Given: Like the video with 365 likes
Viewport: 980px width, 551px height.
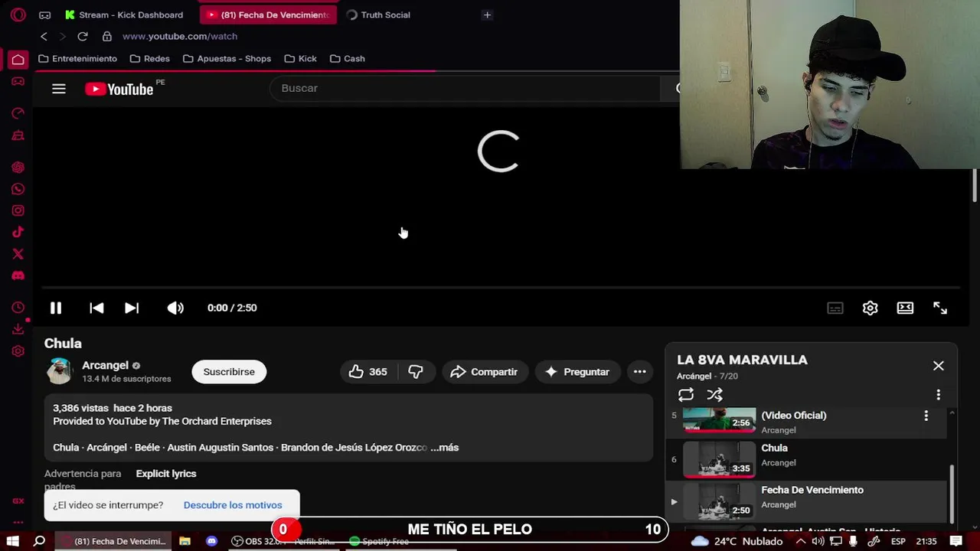Looking at the screenshot, I should pos(368,371).
